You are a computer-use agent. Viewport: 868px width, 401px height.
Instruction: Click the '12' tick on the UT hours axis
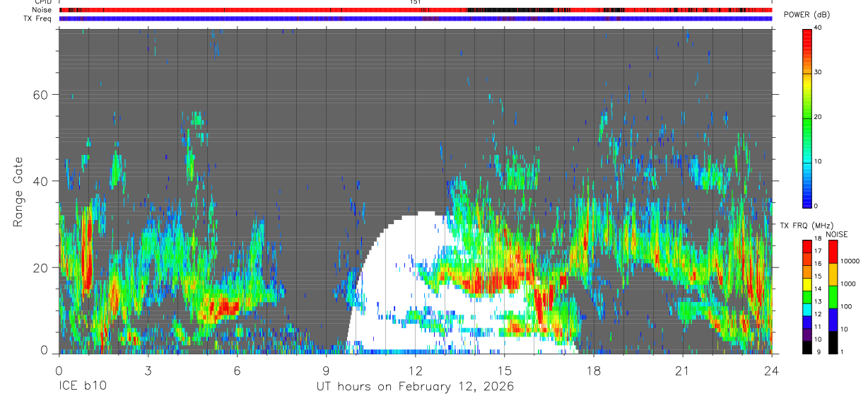(415, 370)
